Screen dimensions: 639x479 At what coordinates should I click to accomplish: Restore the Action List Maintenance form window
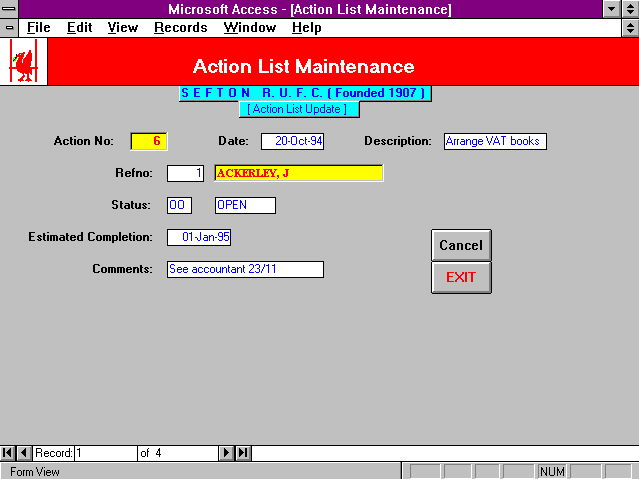(630, 28)
